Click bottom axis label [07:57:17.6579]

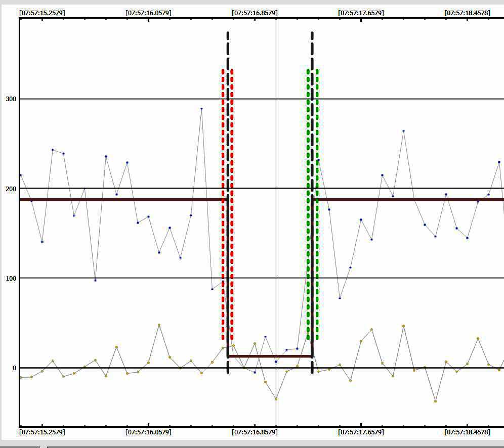(361, 432)
